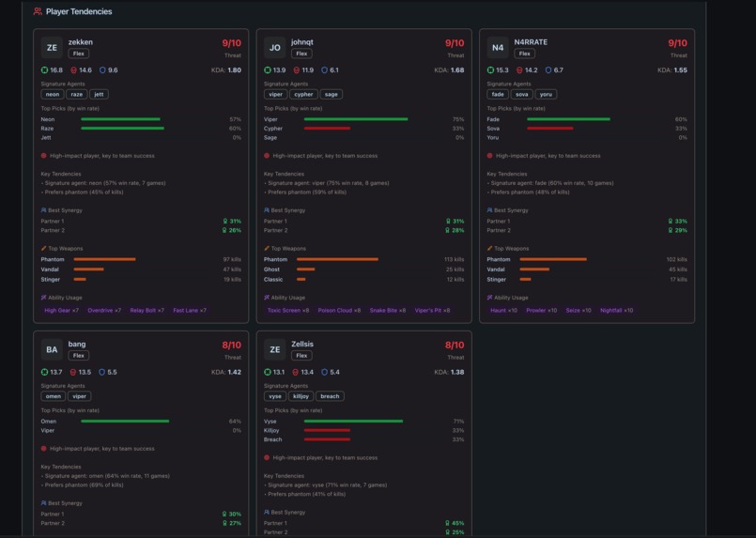This screenshot has width=756, height=538.
Task: Click the Flex role badge under Zellsis
Action: click(301, 355)
